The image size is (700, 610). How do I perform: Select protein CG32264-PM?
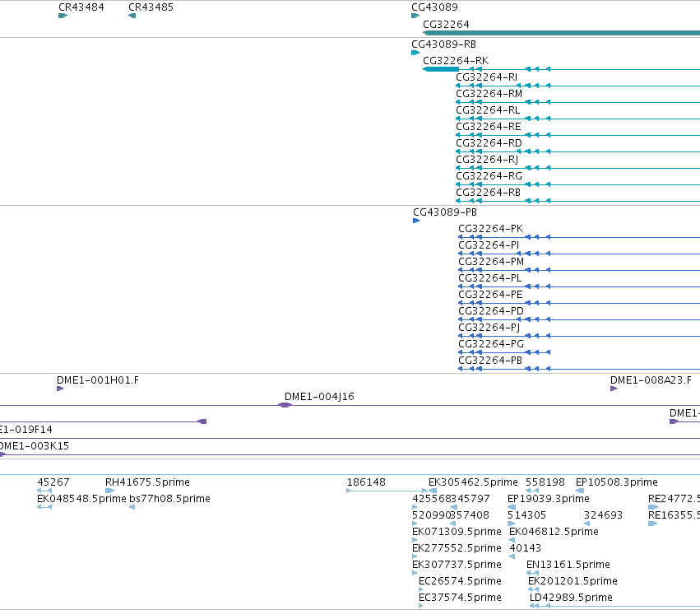tap(579, 270)
